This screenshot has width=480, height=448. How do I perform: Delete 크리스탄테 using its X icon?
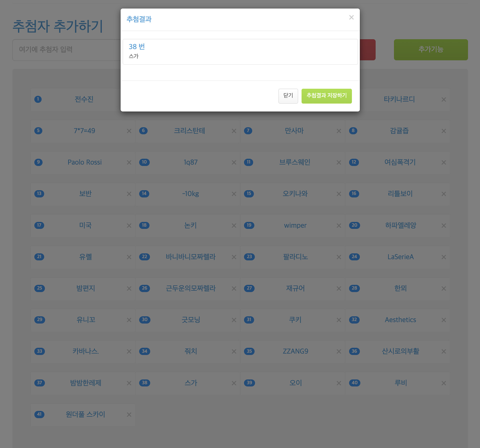(234, 131)
